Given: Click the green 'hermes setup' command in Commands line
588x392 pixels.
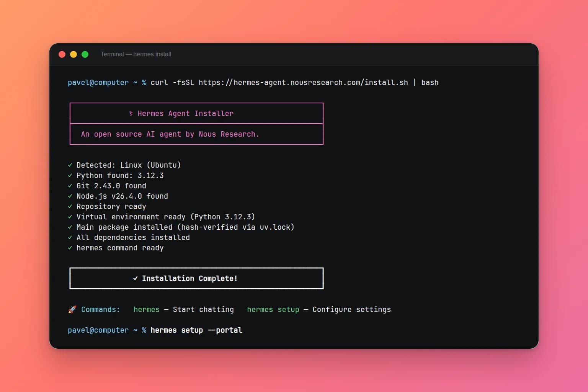Looking at the screenshot, I should [x=273, y=310].
